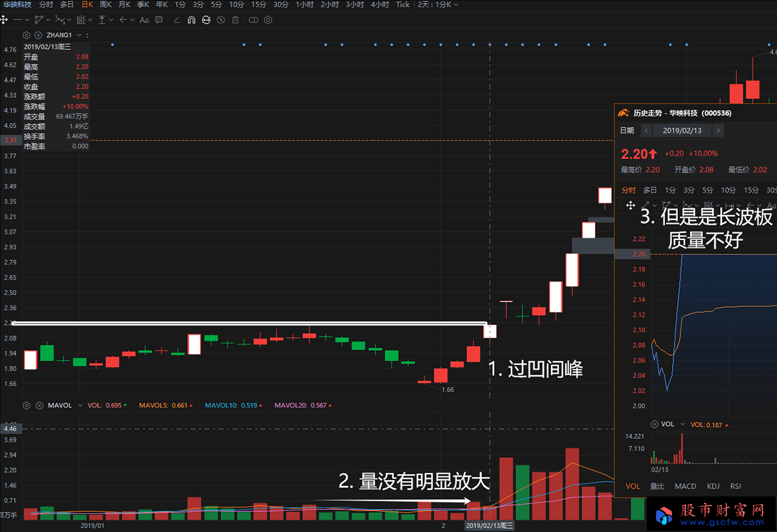
Task: Select the 4小时 period tab
Action: coord(380,5)
